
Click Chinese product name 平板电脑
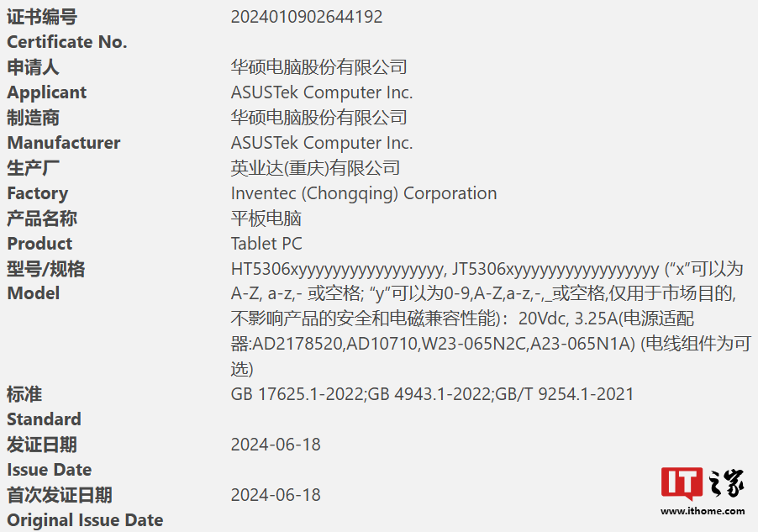tap(266, 219)
